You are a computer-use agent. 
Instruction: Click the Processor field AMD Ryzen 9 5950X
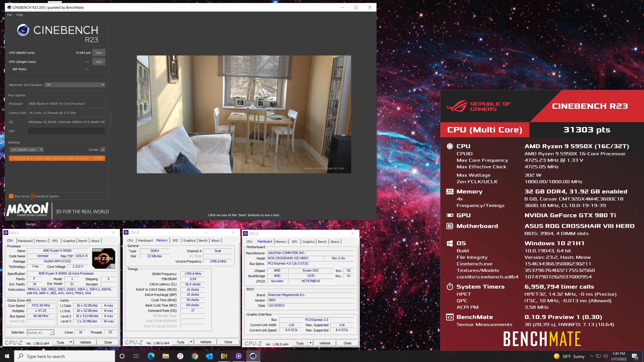click(x=67, y=104)
